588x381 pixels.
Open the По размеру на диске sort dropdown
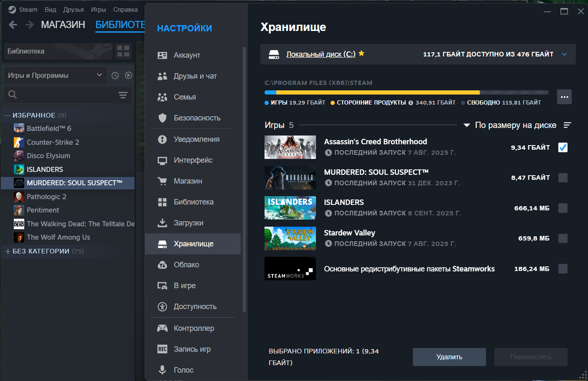pyautogui.click(x=510, y=125)
